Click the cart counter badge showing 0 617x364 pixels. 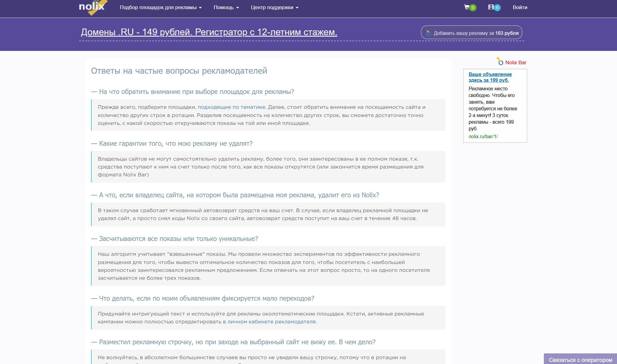coord(473,8)
